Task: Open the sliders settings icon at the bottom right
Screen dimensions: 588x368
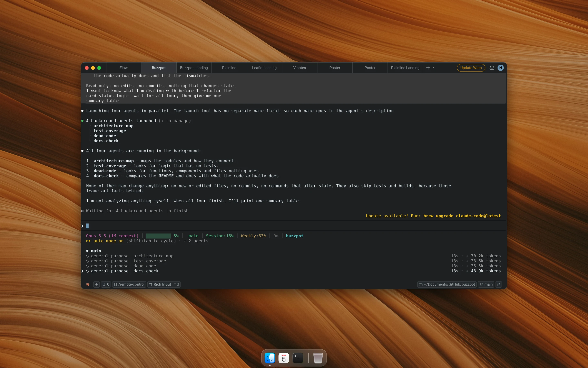Action: click(x=499, y=284)
